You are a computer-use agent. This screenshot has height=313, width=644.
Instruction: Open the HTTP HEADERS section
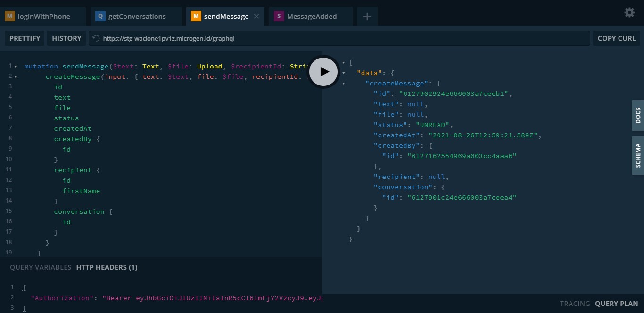(x=107, y=267)
